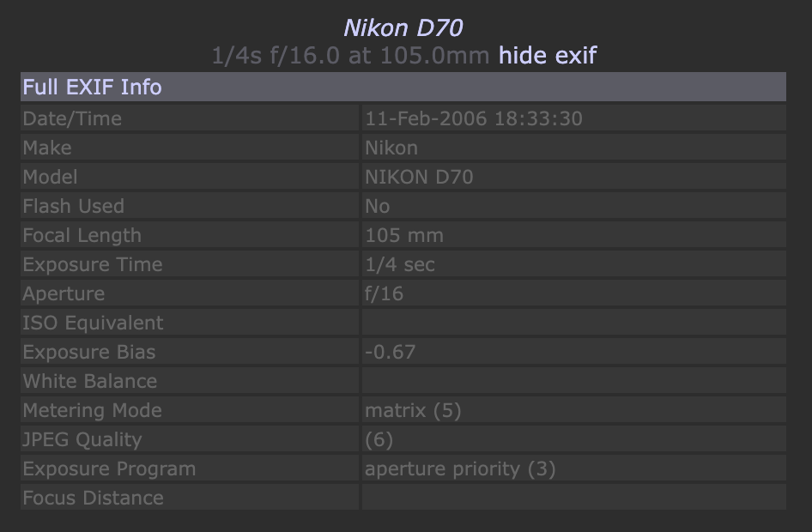Click the f/16 aperture value
The width and height of the screenshot is (812, 532).
pyautogui.click(x=384, y=293)
